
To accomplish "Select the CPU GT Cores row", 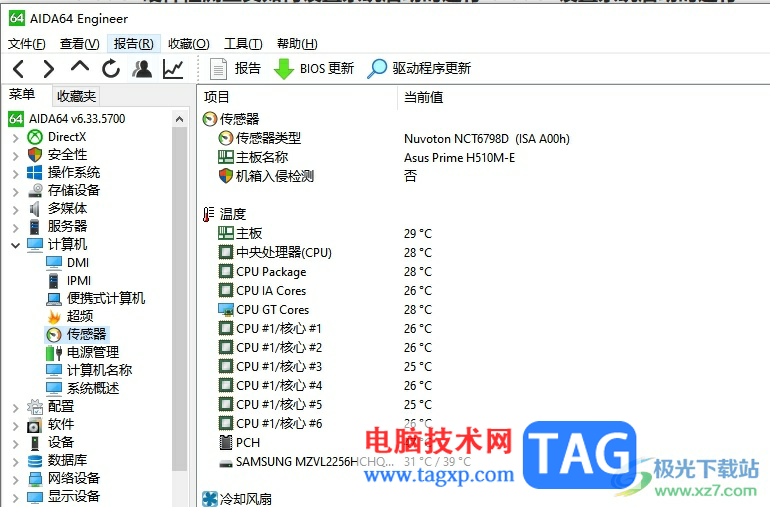I will tap(325, 310).
